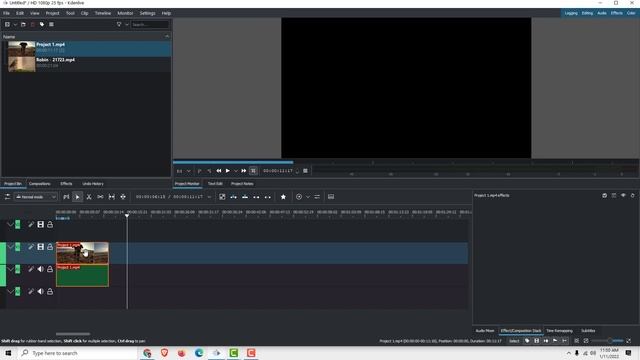Mute the audio track holding Project 1 clip

[40, 269]
